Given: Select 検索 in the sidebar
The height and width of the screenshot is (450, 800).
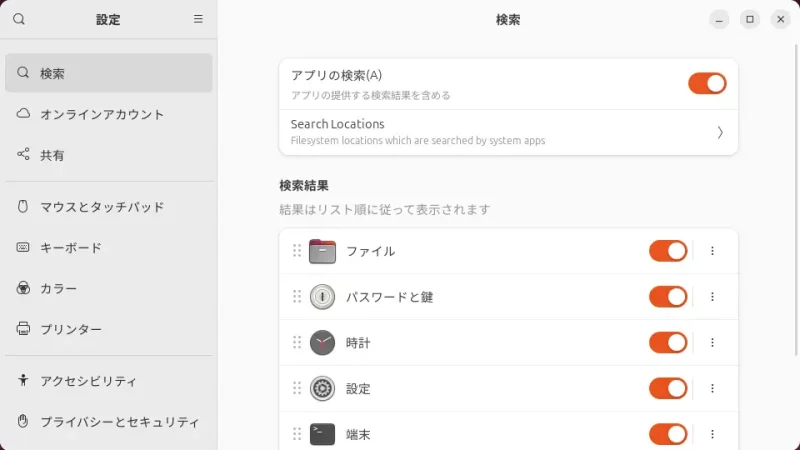Looking at the screenshot, I should click(109, 73).
